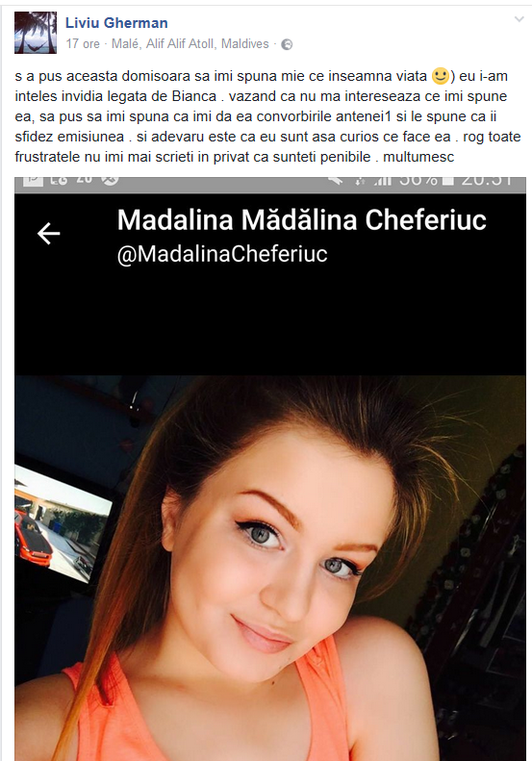
Task: Click the mobile data arrows icon
Action: (x=360, y=181)
